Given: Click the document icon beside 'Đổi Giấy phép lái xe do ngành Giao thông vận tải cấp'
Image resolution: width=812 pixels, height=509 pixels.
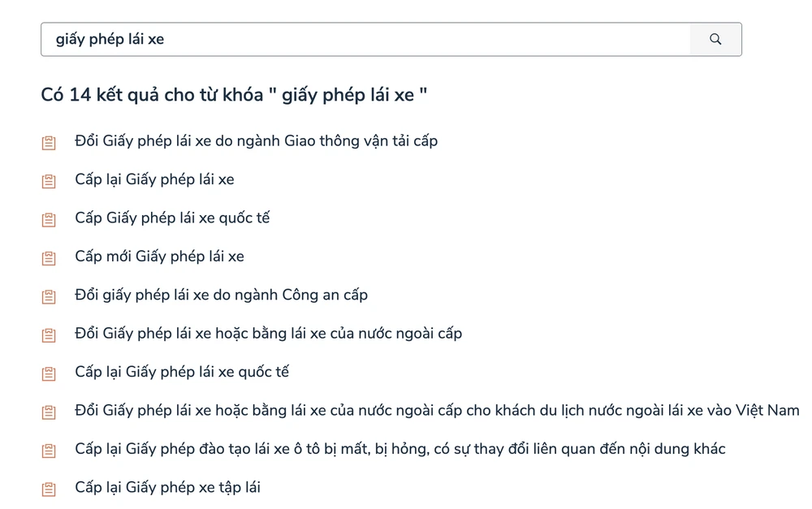Looking at the screenshot, I should tap(49, 141).
